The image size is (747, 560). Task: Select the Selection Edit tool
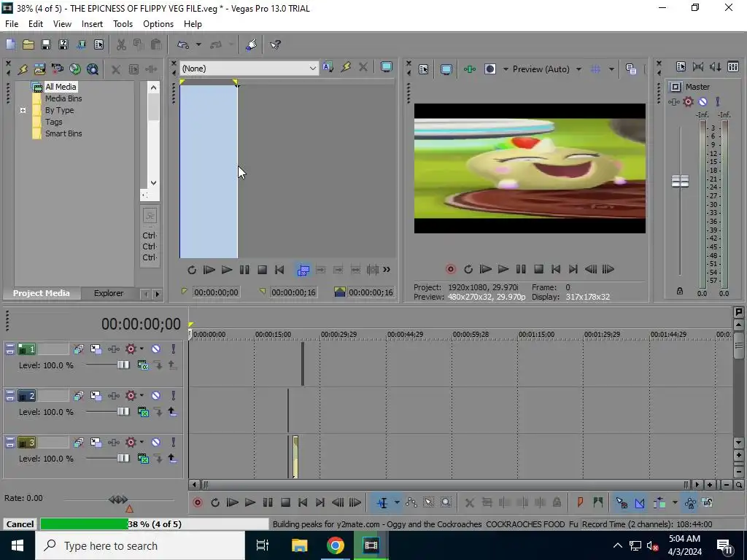click(x=429, y=502)
